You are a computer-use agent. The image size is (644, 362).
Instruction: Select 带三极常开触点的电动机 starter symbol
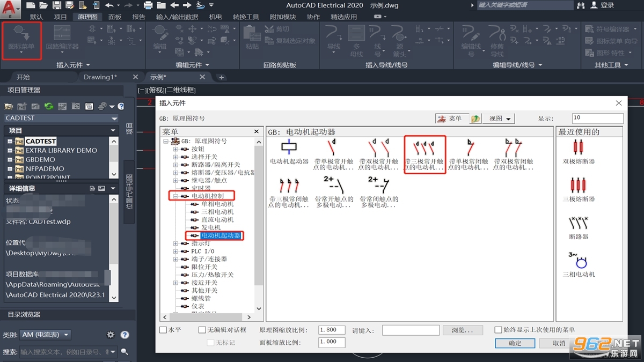[x=424, y=154]
